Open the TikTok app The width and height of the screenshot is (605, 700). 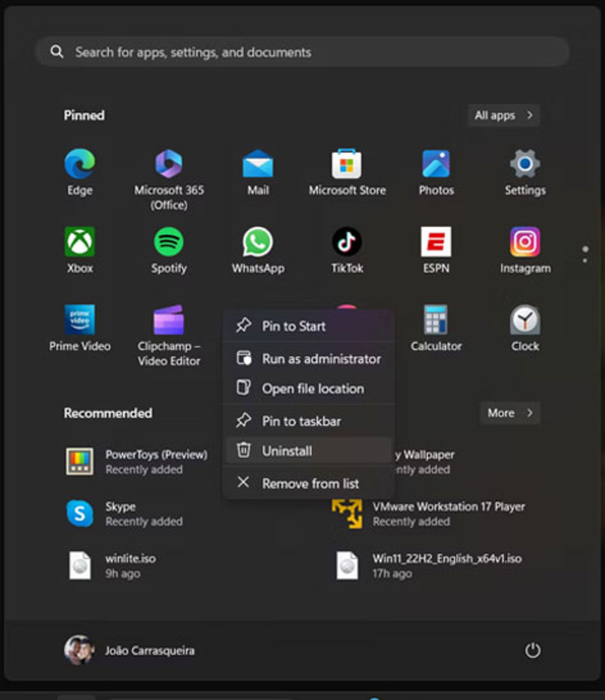click(347, 251)
